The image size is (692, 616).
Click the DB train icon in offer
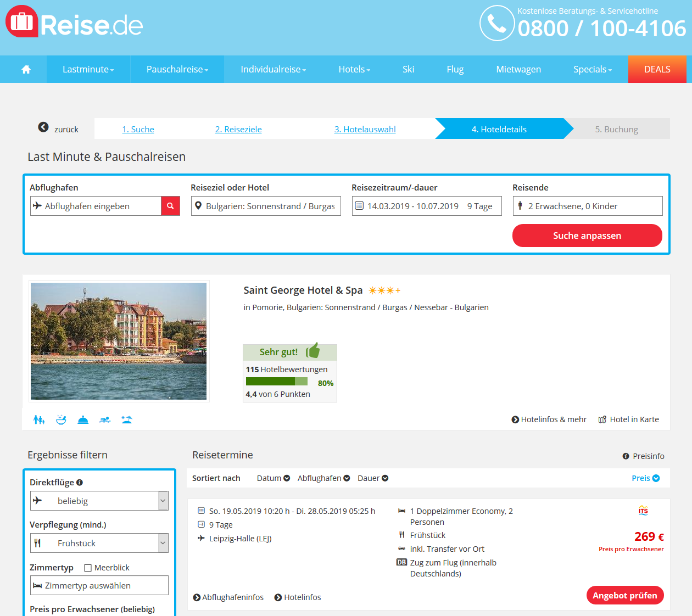402,562
